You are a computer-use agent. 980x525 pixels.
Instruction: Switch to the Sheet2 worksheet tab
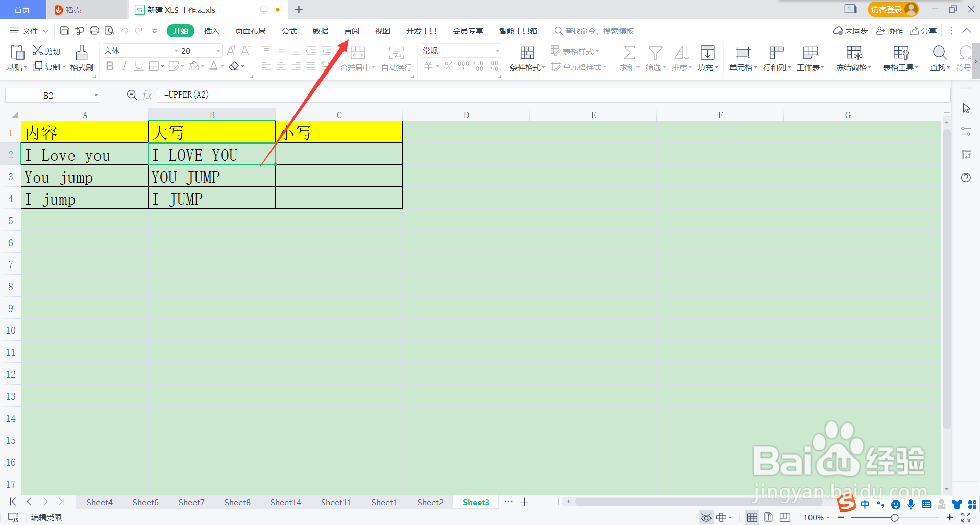(430, 502)
